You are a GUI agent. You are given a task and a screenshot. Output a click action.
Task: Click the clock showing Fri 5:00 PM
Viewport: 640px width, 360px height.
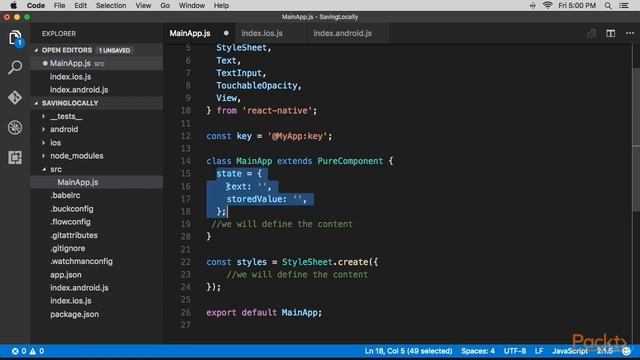[577, 5]
